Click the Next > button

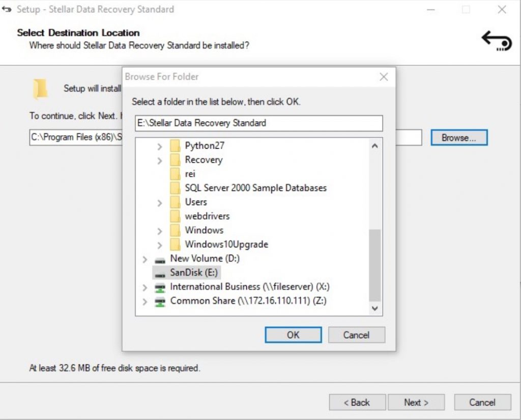coord(416,402)
